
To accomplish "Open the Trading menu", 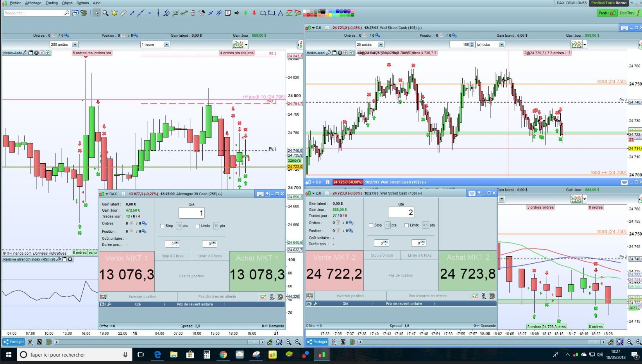I will [52, 3].
